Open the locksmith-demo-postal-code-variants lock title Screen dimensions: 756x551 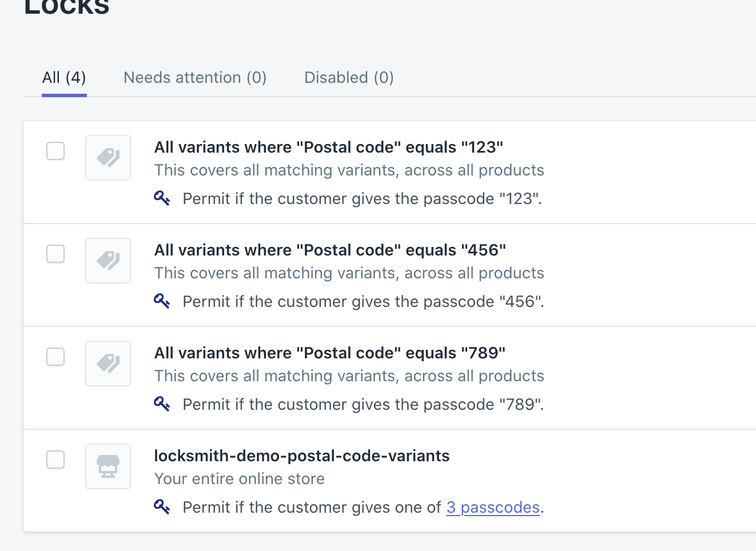click(302, 456)
